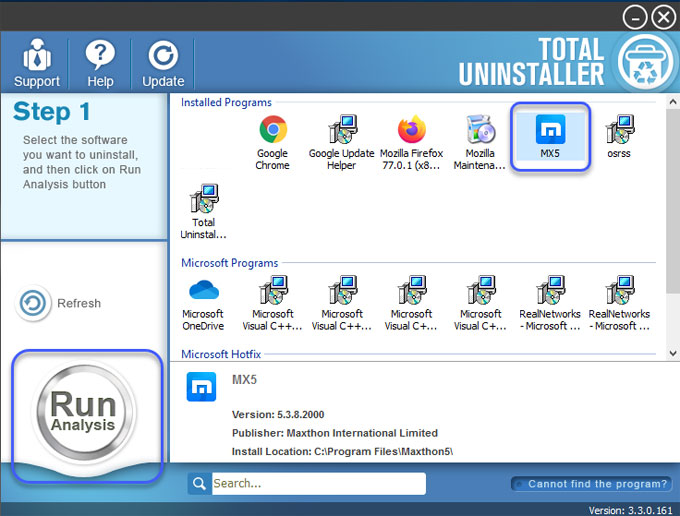Click the Total Uninstaller recycle bin logo
The height and width of the screenshot is (516, 680).
(x=645, y=62)
